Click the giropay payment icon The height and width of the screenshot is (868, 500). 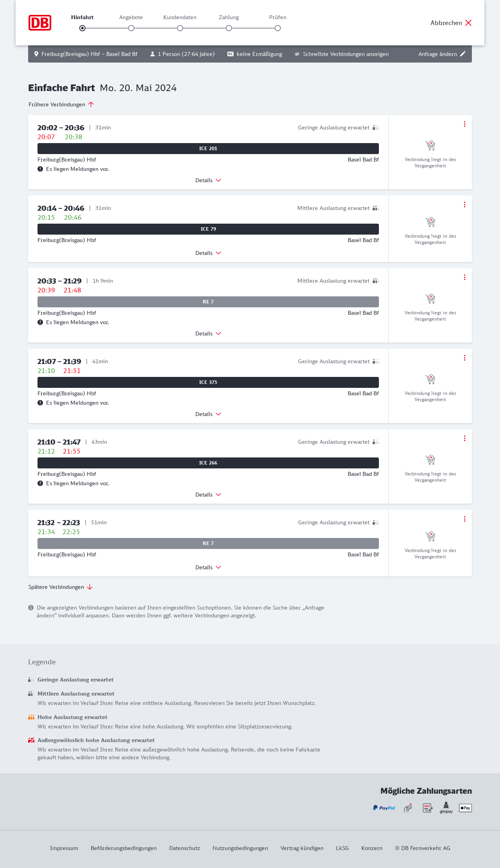click(x=446, y=808)
